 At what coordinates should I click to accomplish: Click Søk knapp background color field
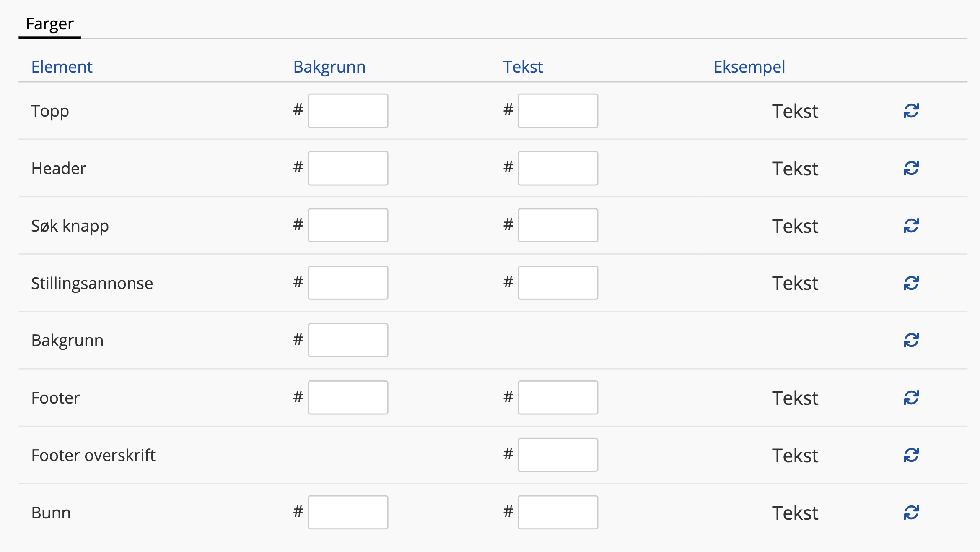point(348,226)
